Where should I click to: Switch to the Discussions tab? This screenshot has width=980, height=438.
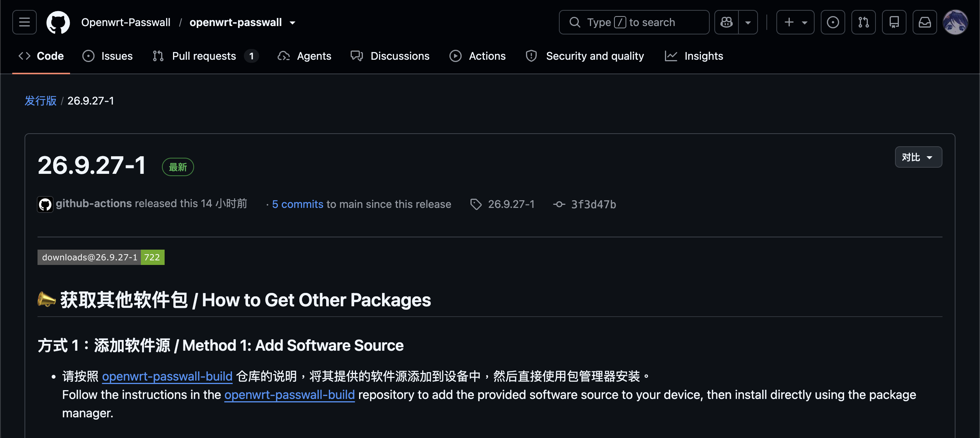click(390, 56)
